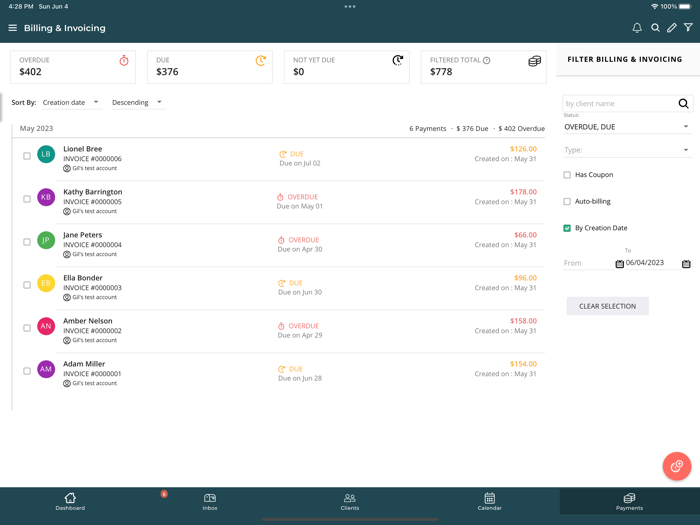
Task: Select Kathy Barrington invoice checkbox
Action: (27, 199)
